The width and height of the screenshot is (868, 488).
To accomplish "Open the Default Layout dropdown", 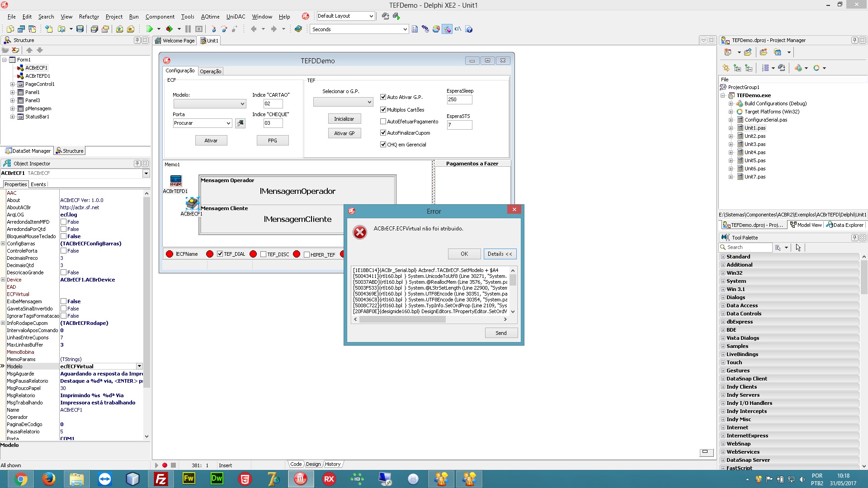I will point(346,16).
